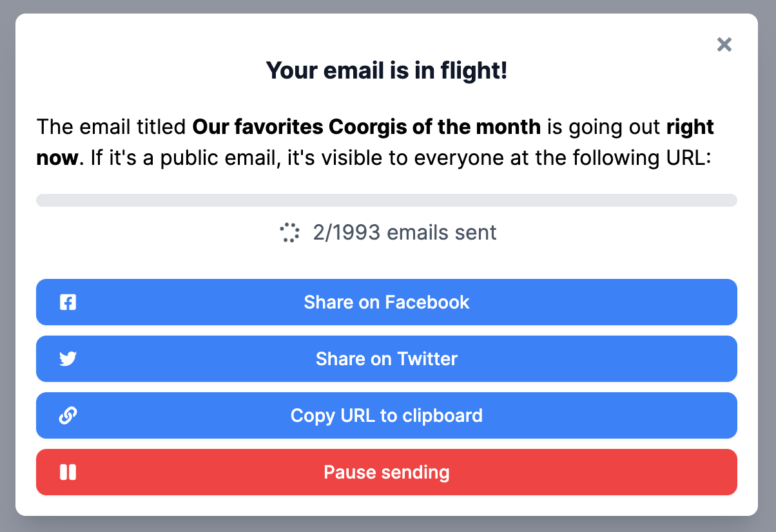Click the bold 'right now' text
776x532 pixels.
point(691,127)
